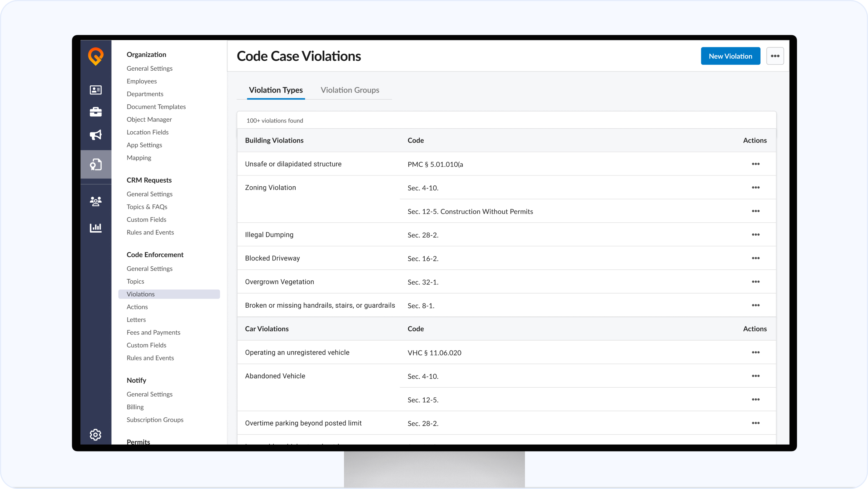The image size is (868, 489).
Task: Open the megaphone notify icon
Action: (96, 135)
